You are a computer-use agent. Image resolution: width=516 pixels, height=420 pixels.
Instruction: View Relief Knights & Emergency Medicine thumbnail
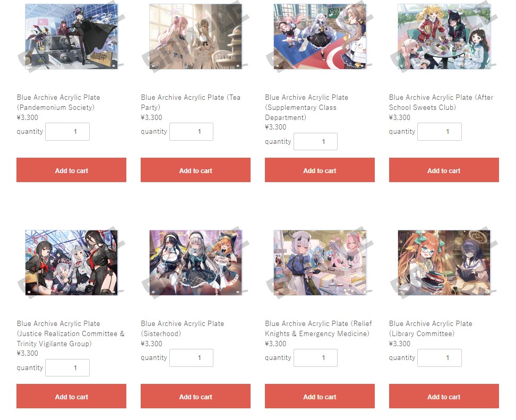tap(320, 263)
